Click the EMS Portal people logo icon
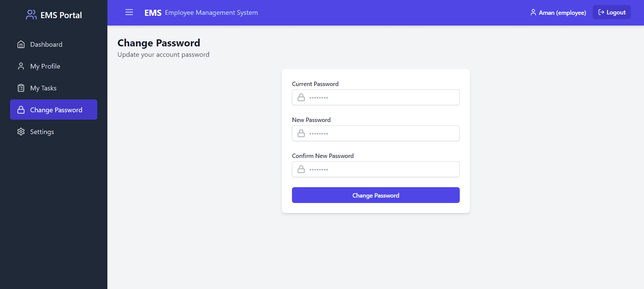This screenshot has width=644, height=289. [x=31, y=15]
